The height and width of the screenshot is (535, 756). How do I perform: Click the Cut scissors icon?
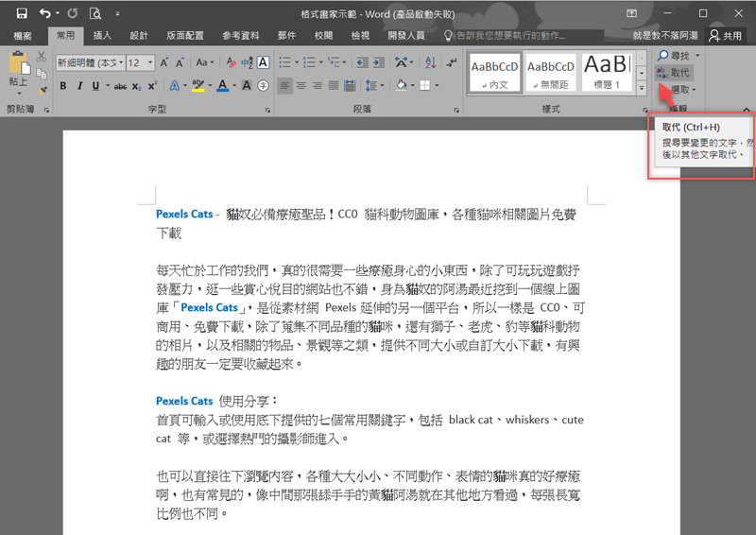[x=42, y=56]
